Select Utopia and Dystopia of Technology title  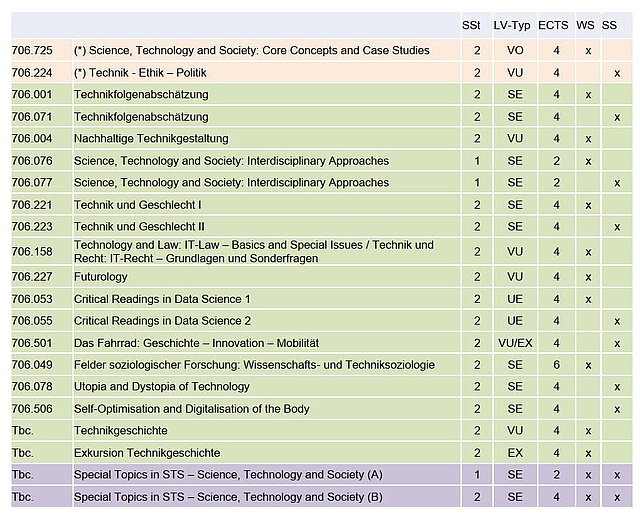[162, 386]
